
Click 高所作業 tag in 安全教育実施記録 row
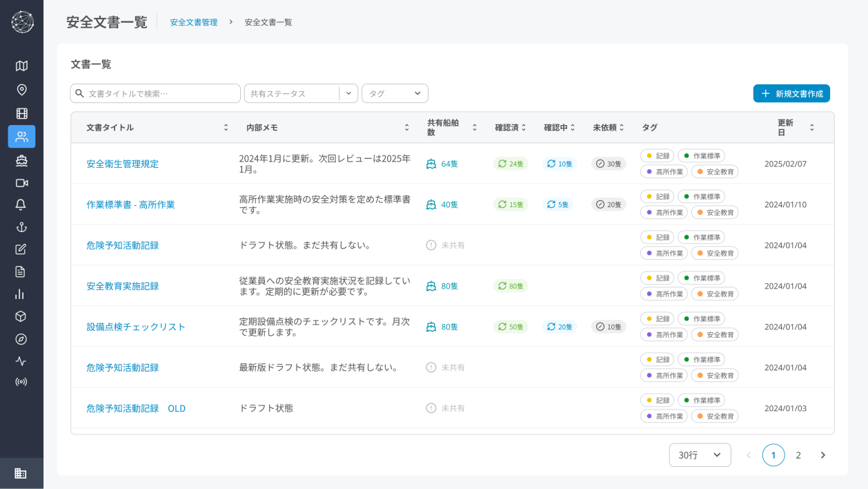coord(664,294)
